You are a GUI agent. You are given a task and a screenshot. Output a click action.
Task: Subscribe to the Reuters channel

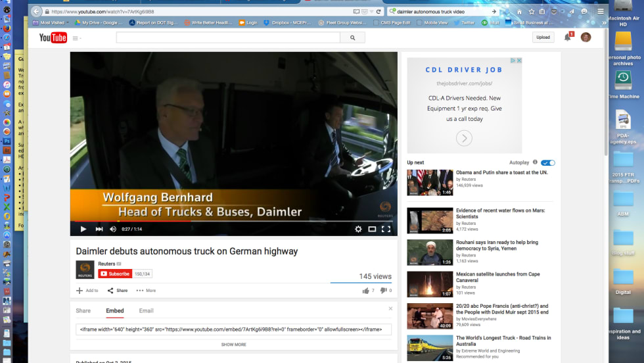115,274
